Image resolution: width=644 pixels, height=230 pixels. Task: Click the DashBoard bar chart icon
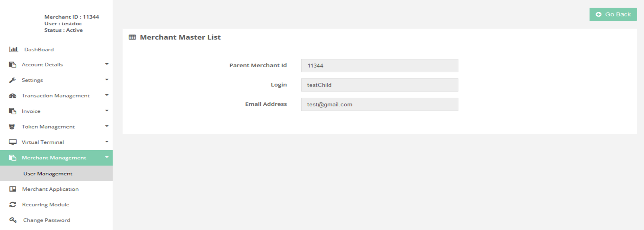[x=14, y=49]
